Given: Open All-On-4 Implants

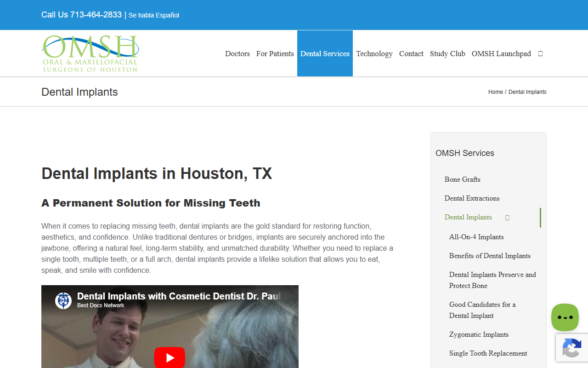Looking at the screenshot, I should [476, 237].
